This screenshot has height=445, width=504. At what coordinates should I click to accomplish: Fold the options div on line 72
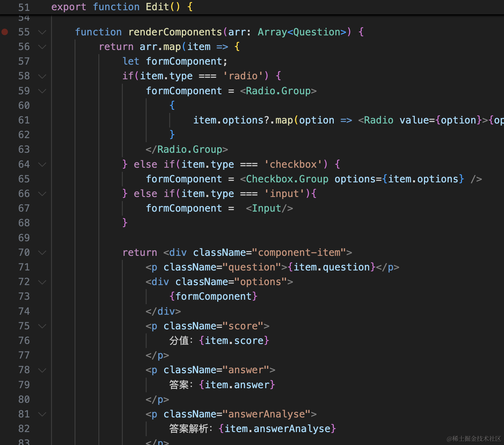[x=42, y=282]
